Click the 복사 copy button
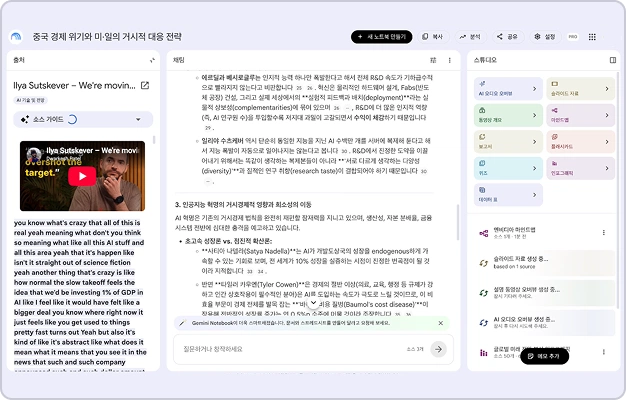This screenshot has width=626, height=400. pos(433,37)
